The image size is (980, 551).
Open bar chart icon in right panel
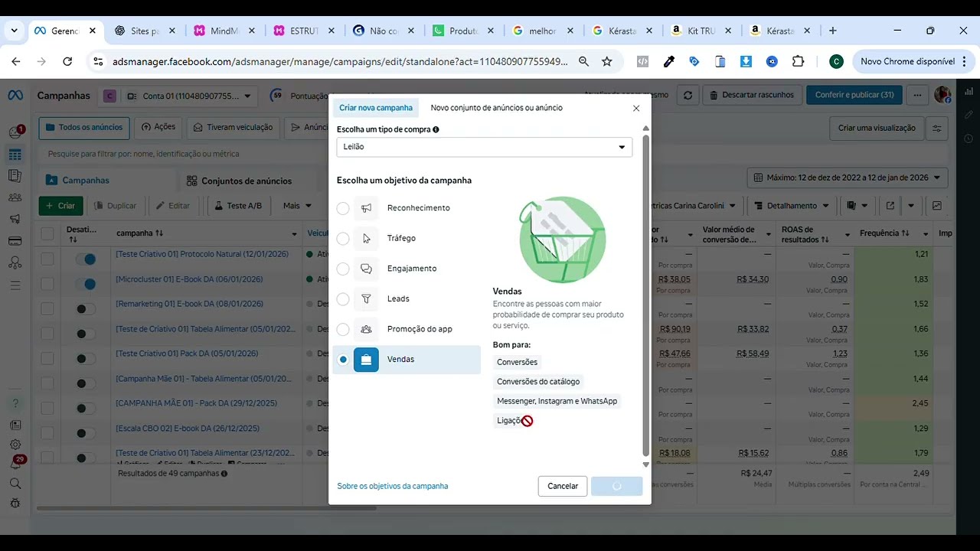[x=969, y=91]
